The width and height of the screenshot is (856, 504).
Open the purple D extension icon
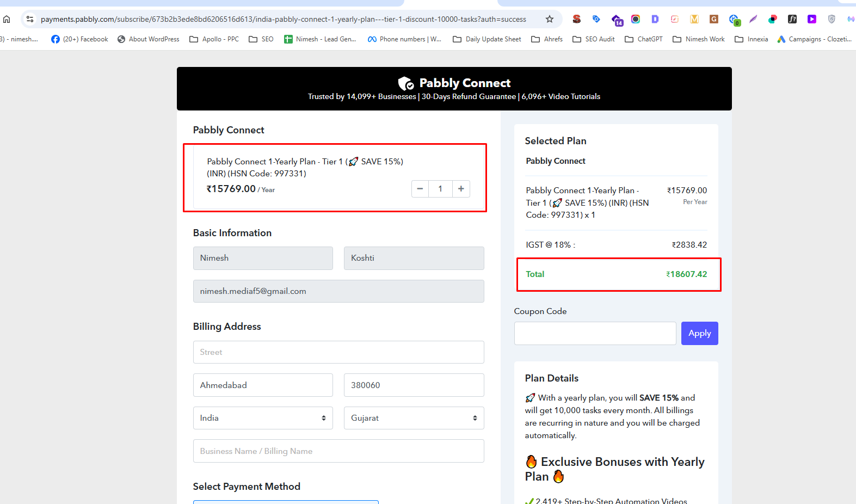[x=655, y=19]
